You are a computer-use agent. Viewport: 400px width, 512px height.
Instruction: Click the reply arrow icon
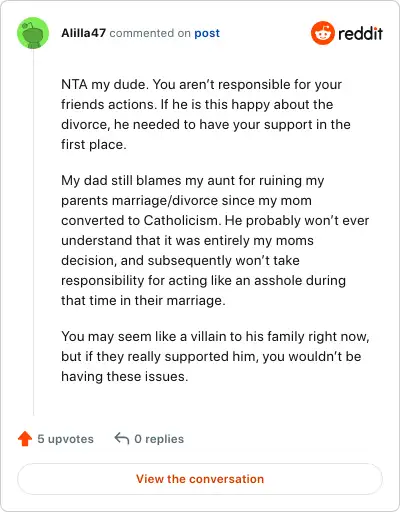coord(122,439)
